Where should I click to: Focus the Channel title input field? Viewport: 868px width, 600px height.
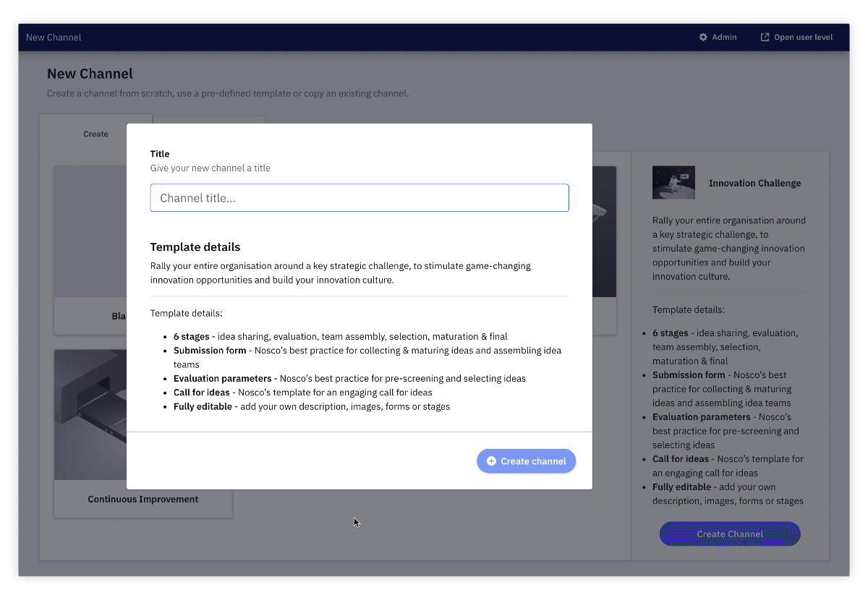[x=359, y=198]
